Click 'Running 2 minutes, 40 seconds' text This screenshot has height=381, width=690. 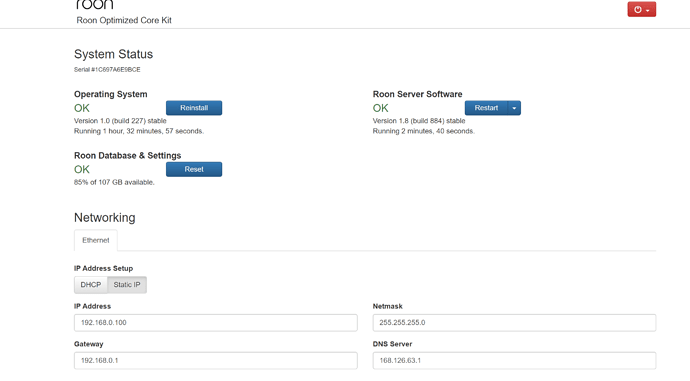[x=423, y=131]
